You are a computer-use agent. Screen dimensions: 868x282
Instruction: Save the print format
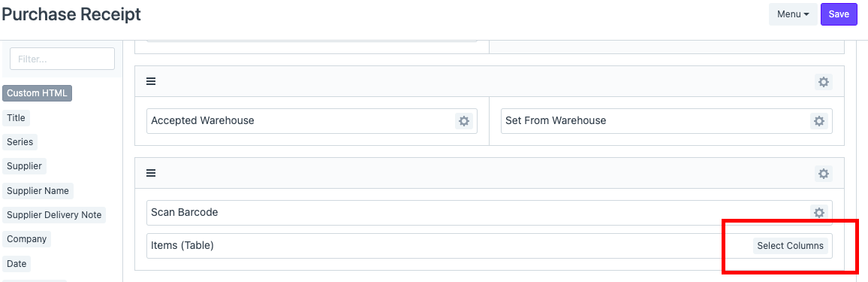[839, 14]
